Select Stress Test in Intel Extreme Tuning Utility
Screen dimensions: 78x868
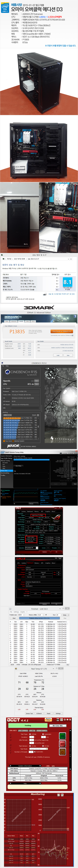point(6,470)
